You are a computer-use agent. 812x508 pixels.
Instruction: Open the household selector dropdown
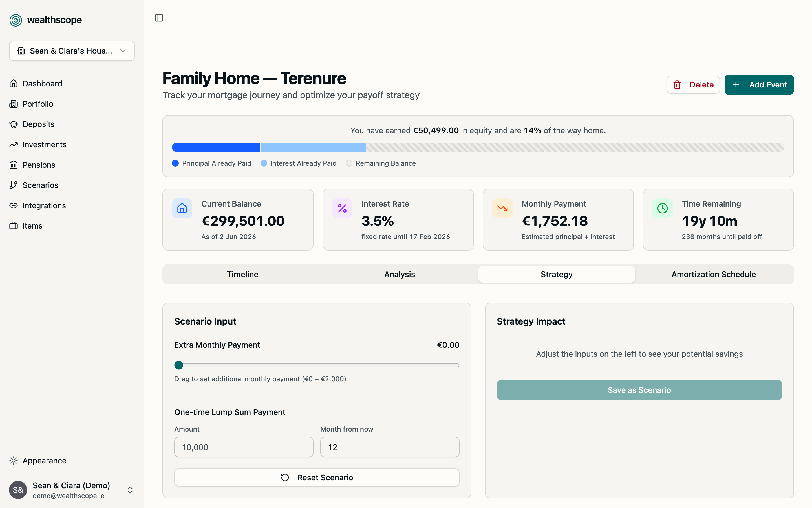pos(72,51)
